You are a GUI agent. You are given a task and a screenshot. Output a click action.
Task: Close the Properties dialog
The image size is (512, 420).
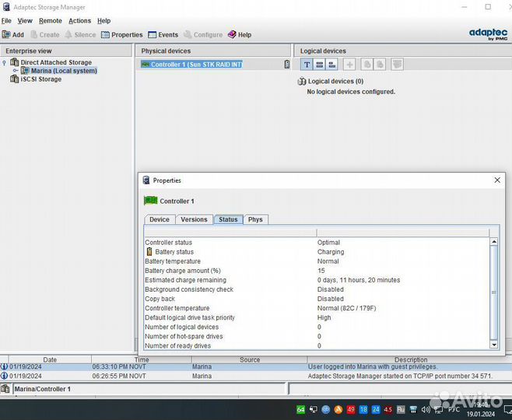click(x=497, y=180)
